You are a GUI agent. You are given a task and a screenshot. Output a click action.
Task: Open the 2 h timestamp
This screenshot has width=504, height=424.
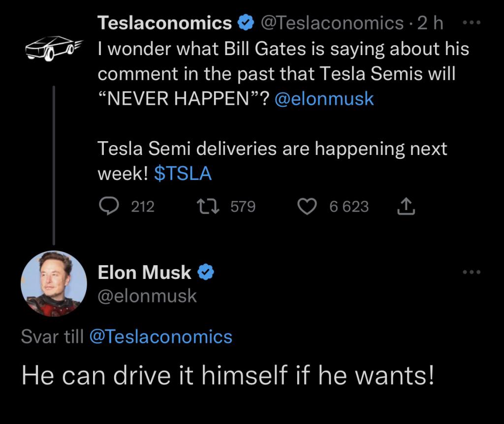coord(430,23)
